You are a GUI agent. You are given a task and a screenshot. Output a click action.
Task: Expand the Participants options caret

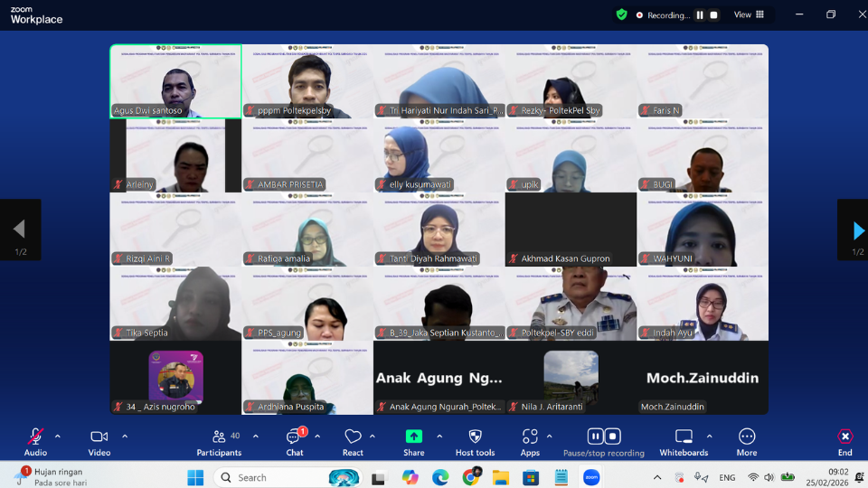256,436
